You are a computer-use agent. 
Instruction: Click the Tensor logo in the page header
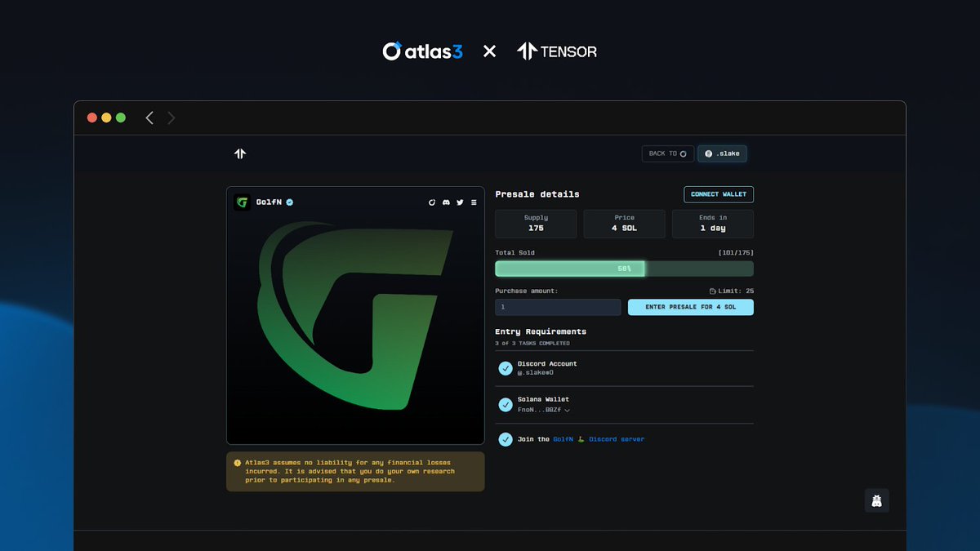pos(240,153)
